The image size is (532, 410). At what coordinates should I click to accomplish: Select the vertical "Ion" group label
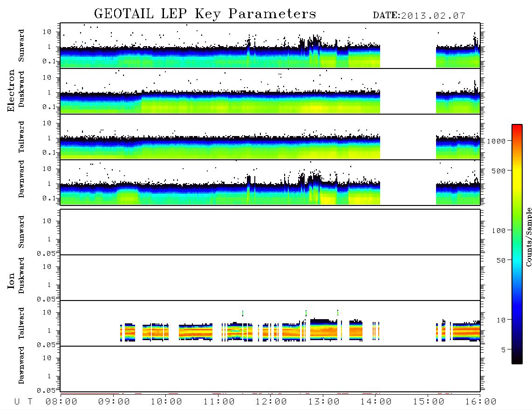(x=11, y=280)
